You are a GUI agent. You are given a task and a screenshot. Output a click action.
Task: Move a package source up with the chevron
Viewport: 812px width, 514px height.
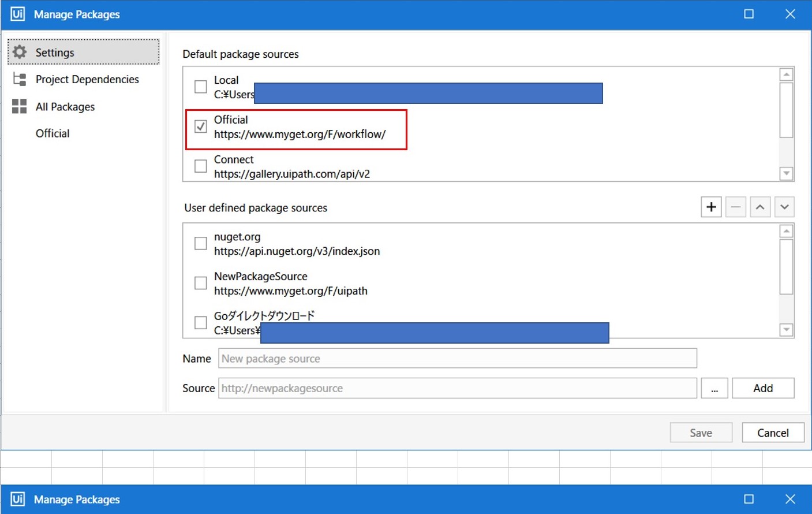(x=760, y=206)
